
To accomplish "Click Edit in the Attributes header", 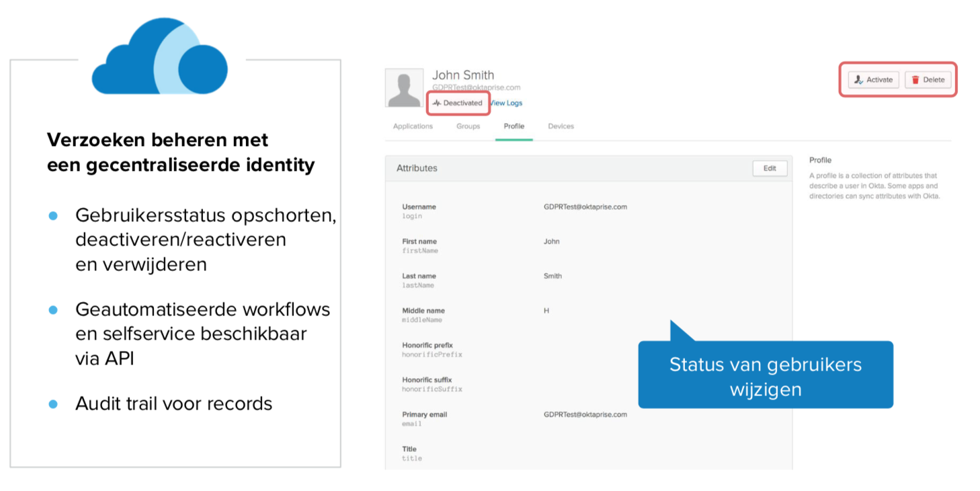I will point(770,169).
